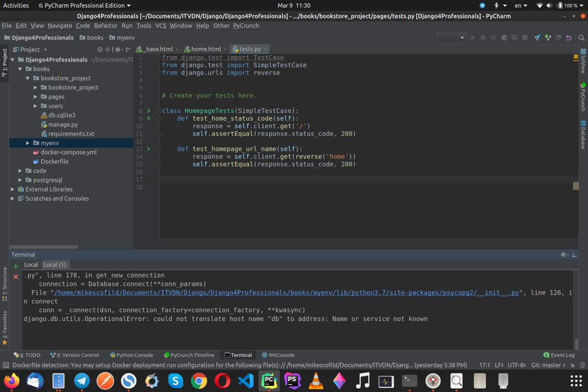Open Visual Studio Code from dock
The height and width of the screenshot is (392, 588).
click(x=246, y=381)
